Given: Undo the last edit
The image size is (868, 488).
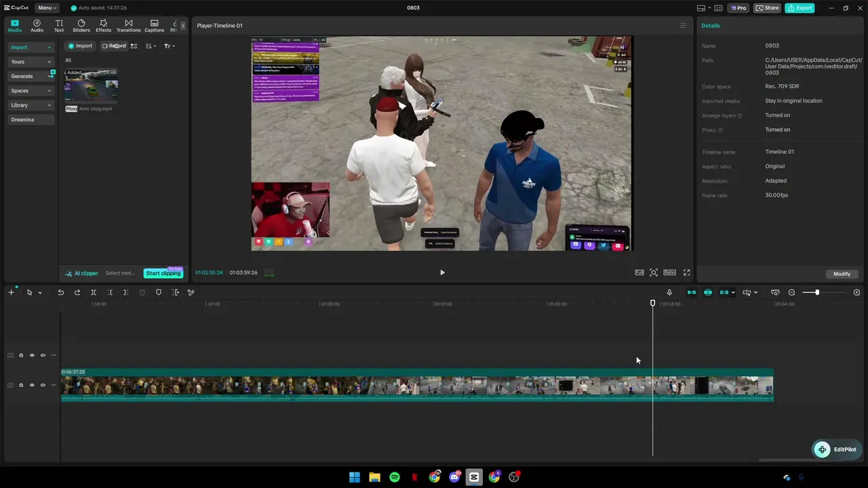Looking at the screenshot, I should 60,292.
